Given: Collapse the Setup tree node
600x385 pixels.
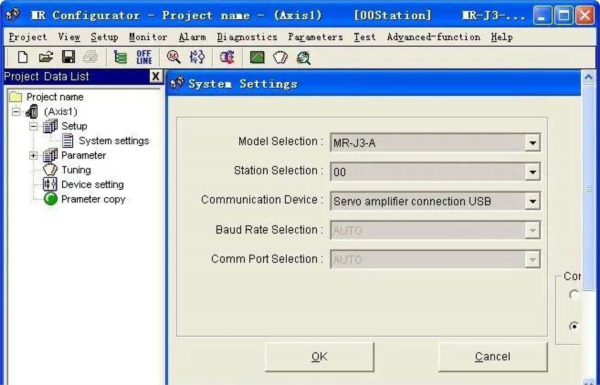Looking at the screenshot, I should [x=33, y=126].
